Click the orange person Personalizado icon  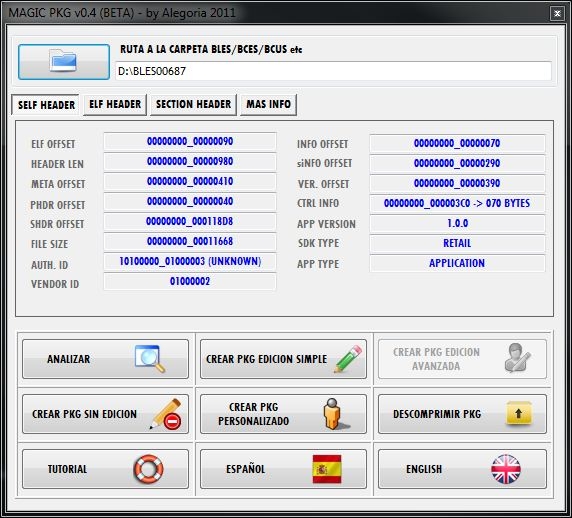point(335,414)
